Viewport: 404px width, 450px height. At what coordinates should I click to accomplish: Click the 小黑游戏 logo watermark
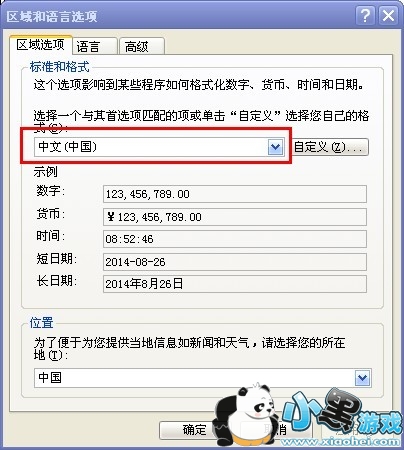click(342, 417)
